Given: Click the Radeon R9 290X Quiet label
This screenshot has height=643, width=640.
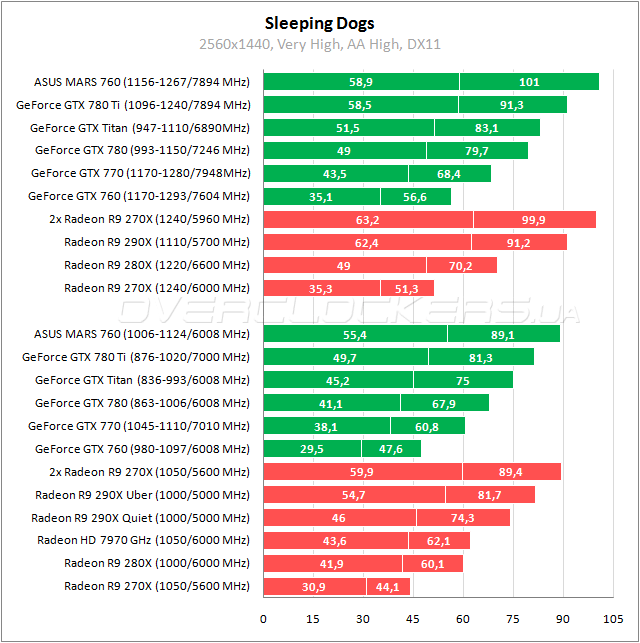Looking at the screenshot, I should click(140, 517).
